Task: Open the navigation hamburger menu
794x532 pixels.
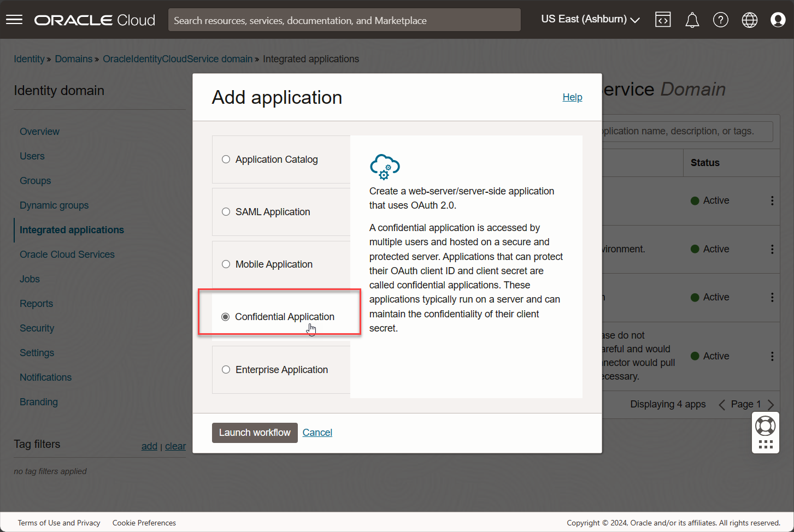Action: pos(14,19)
